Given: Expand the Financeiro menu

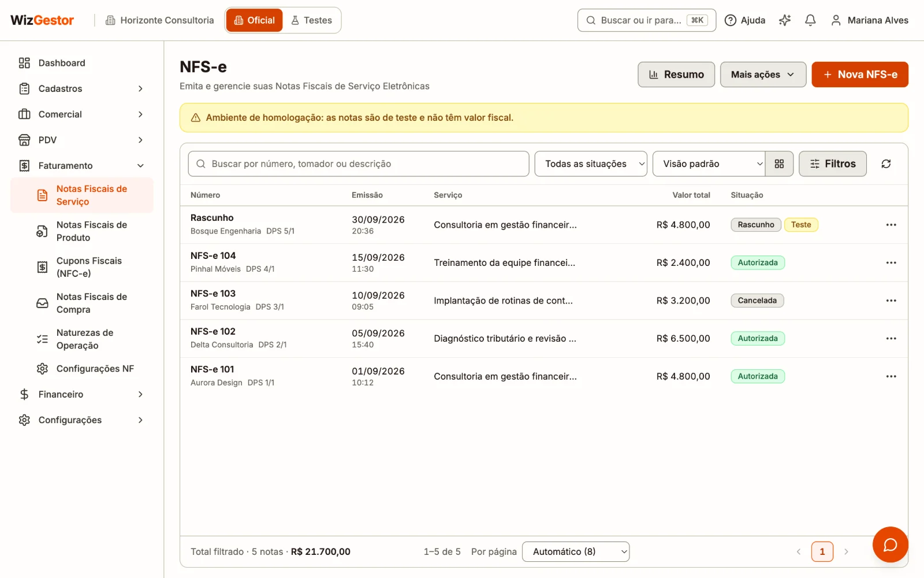Looking at the screenshot, I should point(81,394).
